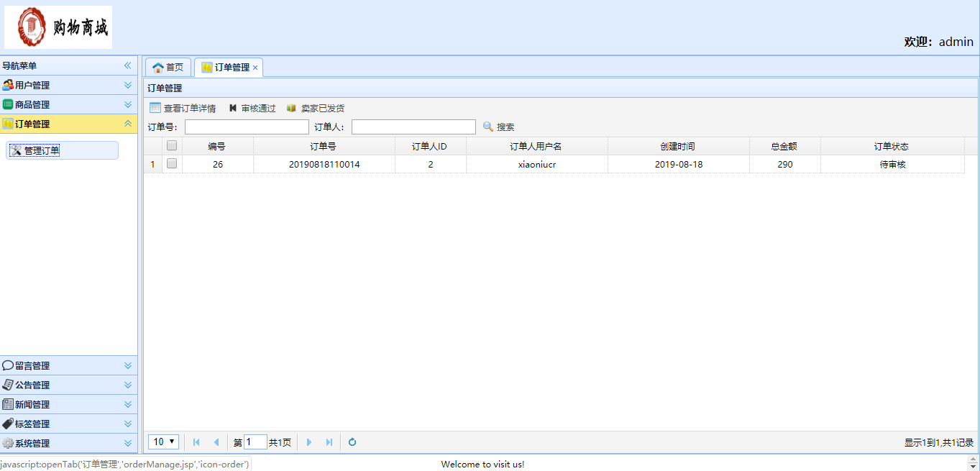The height and width of the screenshot is (471, 980).
Task: Click the 创建时间 column header
Action: (x=678, y=147)
